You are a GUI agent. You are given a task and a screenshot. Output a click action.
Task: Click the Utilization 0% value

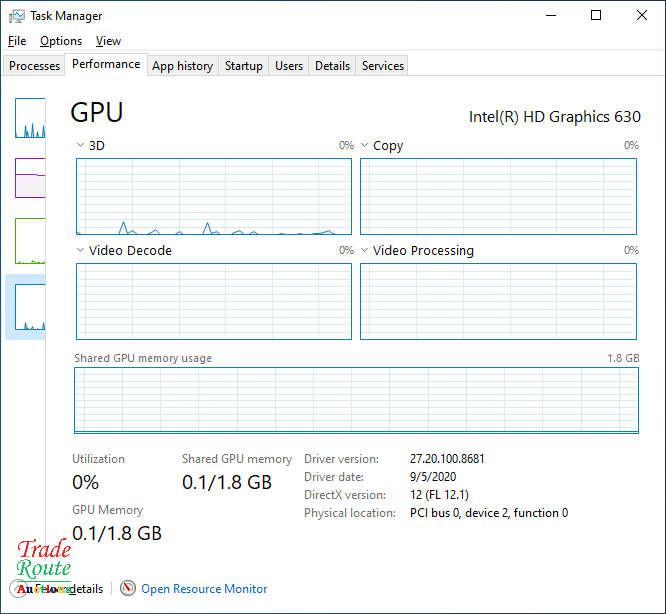click(85, 482)
